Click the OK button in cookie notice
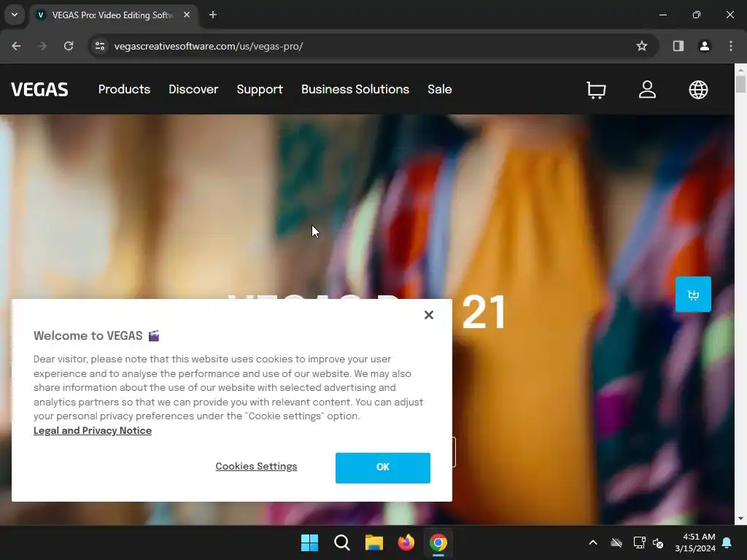The image size is (747, 560). pos(382,467)
